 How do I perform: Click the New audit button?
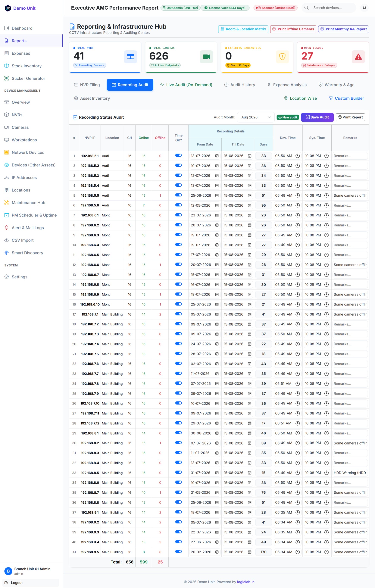(x=288, y=118)
